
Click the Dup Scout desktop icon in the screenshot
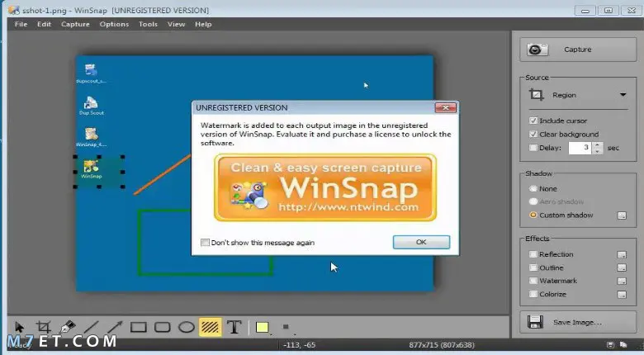click(91, 105)
